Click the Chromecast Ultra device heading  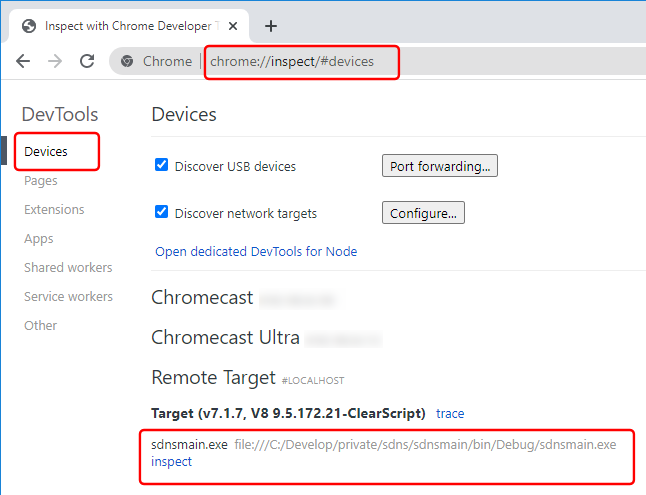pyautogui.click(x=225, y=338)
